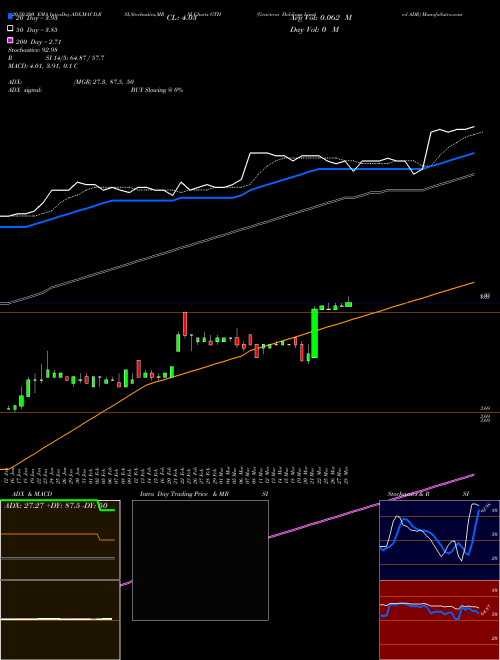Select the '200 Day = 2.71' legend label
The image size is (500, 660).
(38, 42)
